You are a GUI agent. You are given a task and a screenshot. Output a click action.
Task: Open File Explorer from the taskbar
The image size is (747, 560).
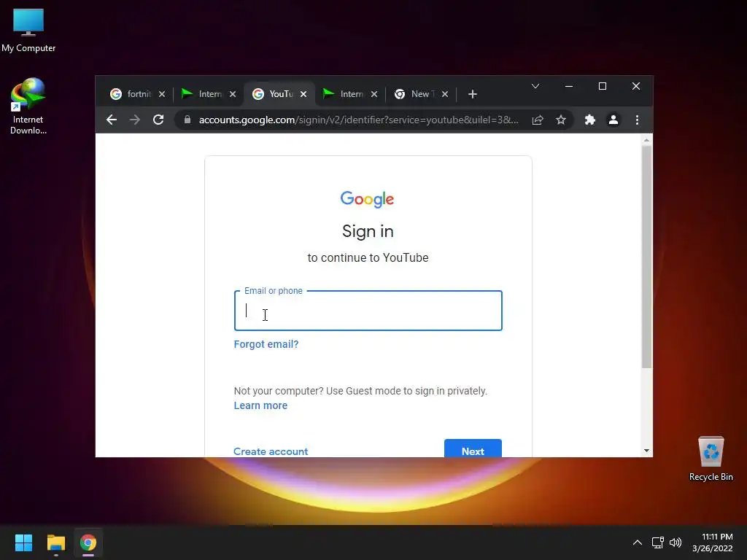(55, 542)
